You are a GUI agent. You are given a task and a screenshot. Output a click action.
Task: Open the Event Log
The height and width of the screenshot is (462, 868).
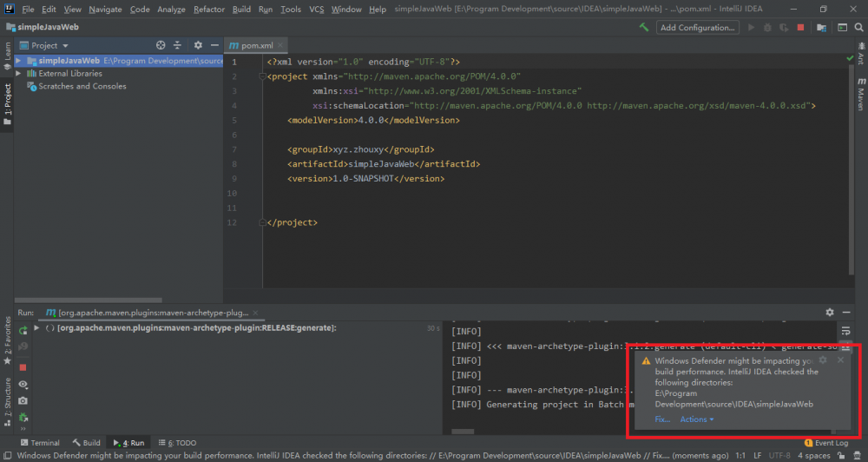[826, 443]
